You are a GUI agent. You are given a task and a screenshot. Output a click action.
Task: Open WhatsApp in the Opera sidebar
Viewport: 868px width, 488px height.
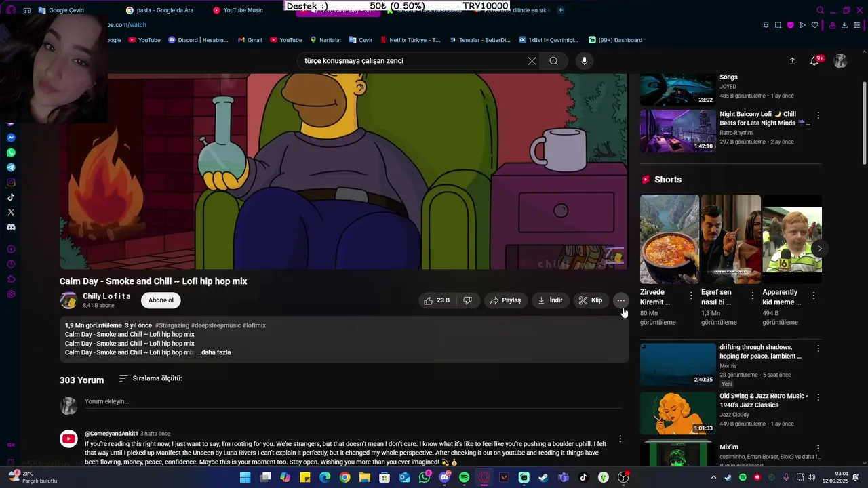11,152
